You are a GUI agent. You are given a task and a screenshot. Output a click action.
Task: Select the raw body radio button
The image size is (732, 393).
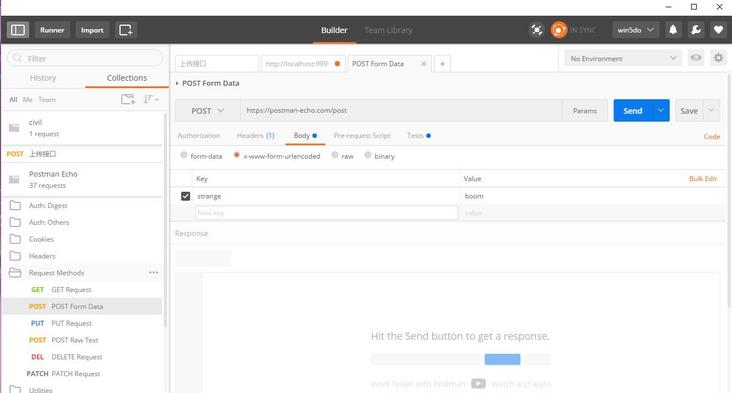(335, 155)
